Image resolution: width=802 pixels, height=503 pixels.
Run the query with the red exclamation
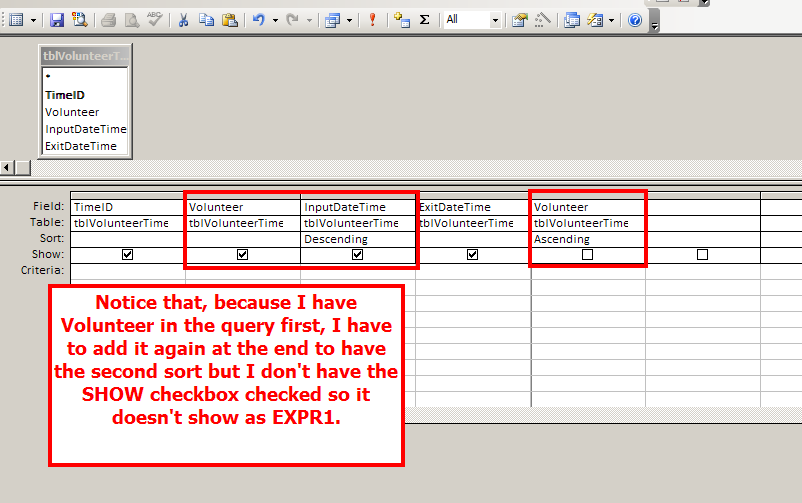(372, 20)
